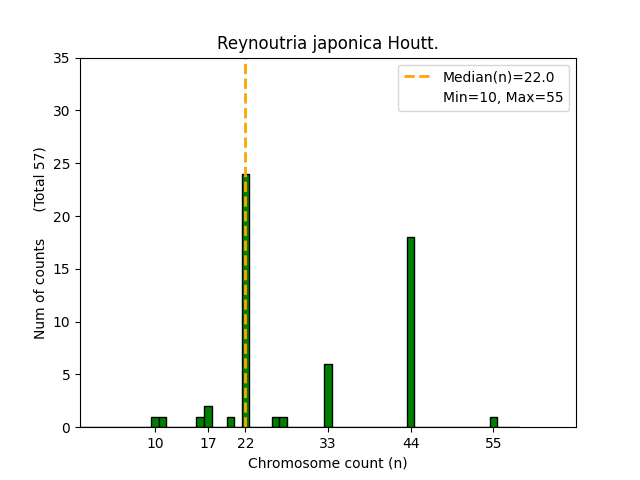Screen dimensions: 640x480
Task: Click the 'Chromosome count (n)' x-axis label
Action: (328, 463)
